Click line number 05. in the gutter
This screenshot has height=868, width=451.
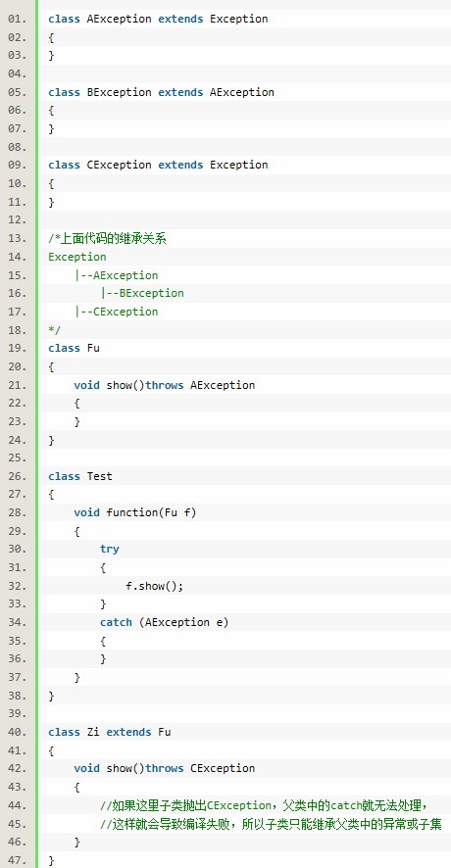click(x=18, y=92)
